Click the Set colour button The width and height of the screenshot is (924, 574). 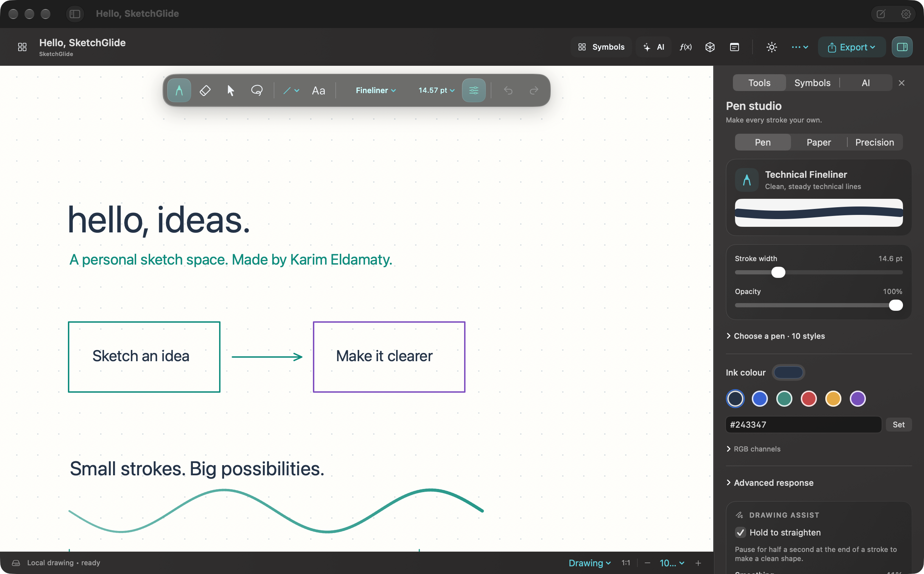[898, 425]
